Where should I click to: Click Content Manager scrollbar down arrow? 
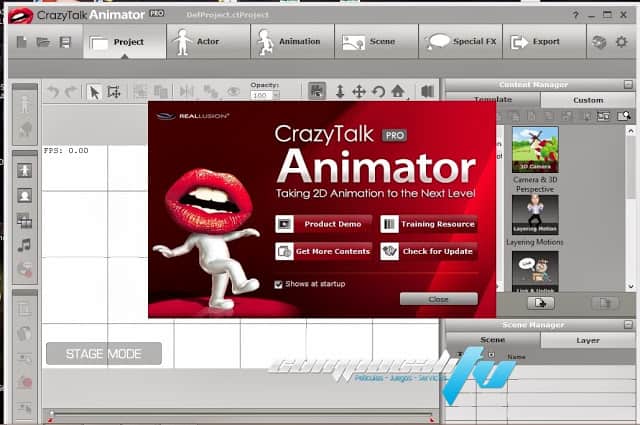[631, 286]
